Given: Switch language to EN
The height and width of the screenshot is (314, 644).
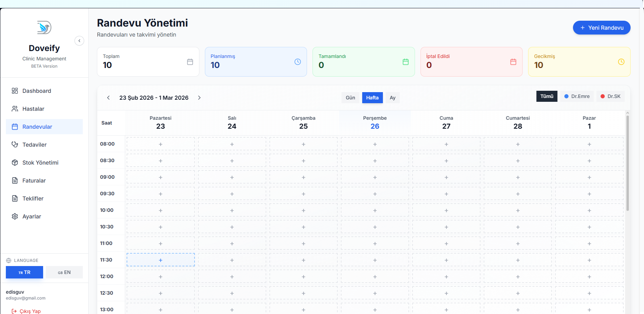Looking at the screenshot, I should tap(64, 272).
